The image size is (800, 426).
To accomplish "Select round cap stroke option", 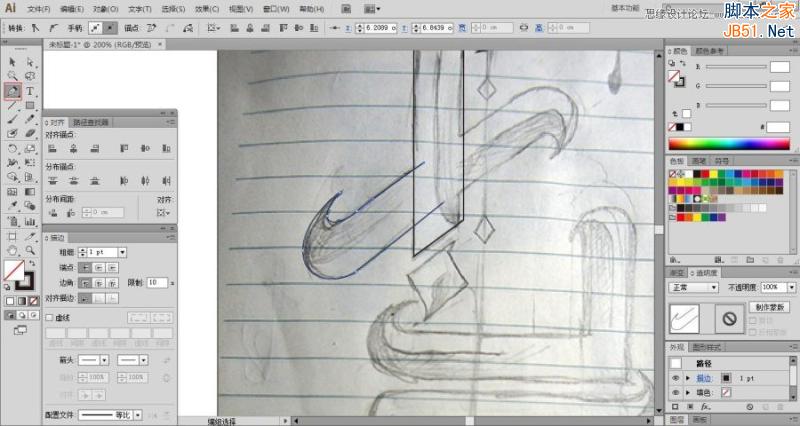I will coord(99,267).
